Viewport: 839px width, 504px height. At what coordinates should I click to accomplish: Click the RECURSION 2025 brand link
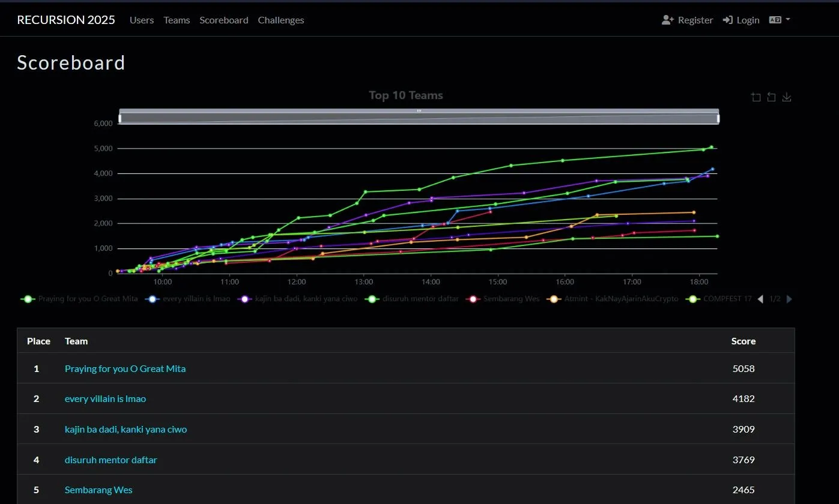click(x=66, y=20)
